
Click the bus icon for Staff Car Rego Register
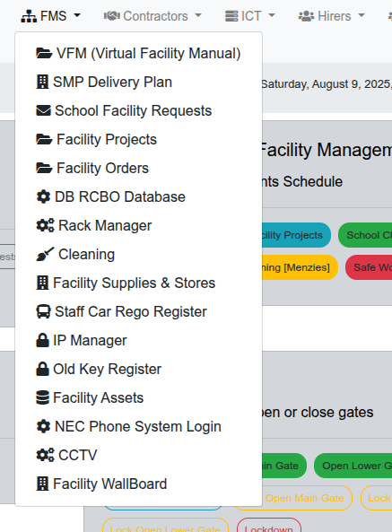43,311
